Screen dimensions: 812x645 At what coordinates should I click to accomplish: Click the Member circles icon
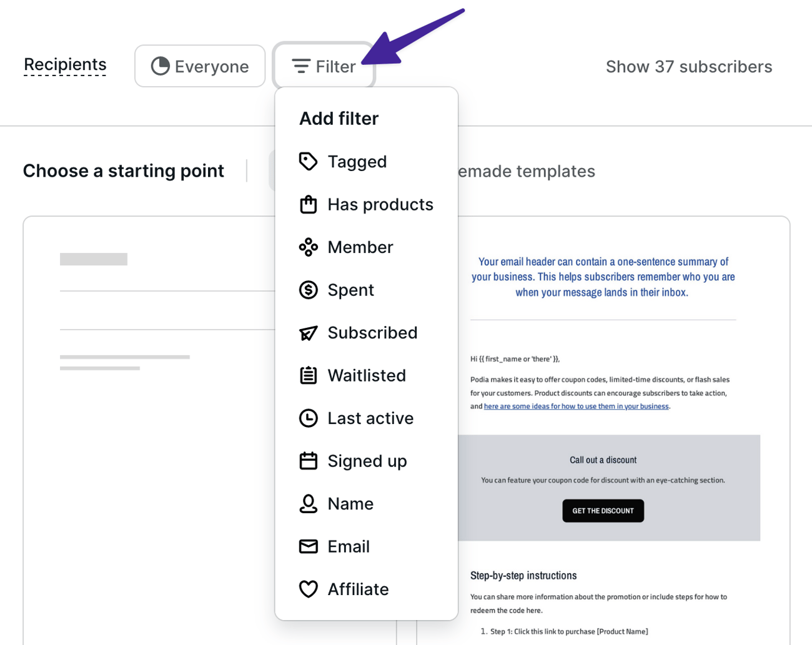(x=308, y=247)
